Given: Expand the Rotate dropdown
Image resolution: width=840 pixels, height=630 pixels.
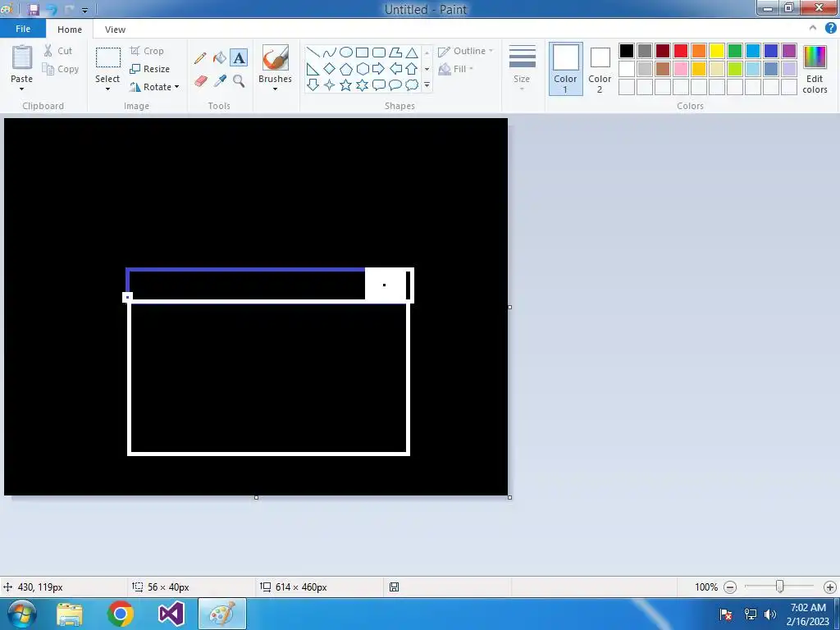Looking at the screenshot, I should 177,87.
